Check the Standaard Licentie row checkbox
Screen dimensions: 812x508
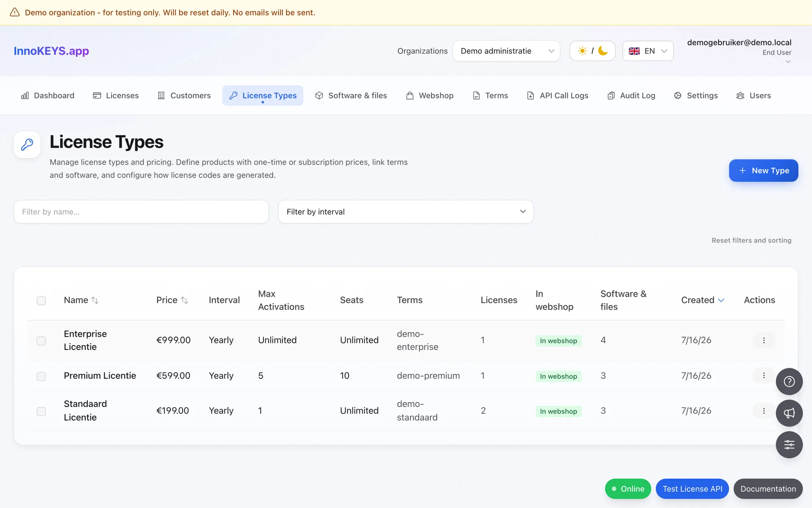(x=41, y=411)
